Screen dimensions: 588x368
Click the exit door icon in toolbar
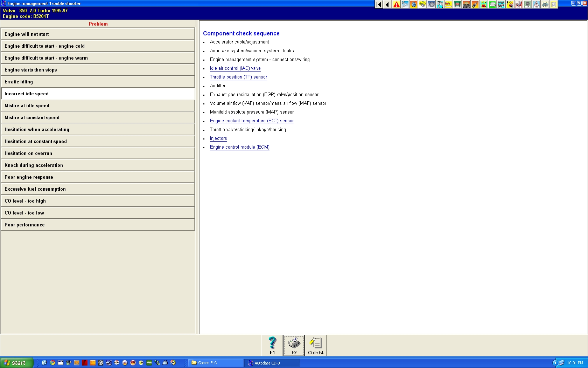(x=554, y=5)
